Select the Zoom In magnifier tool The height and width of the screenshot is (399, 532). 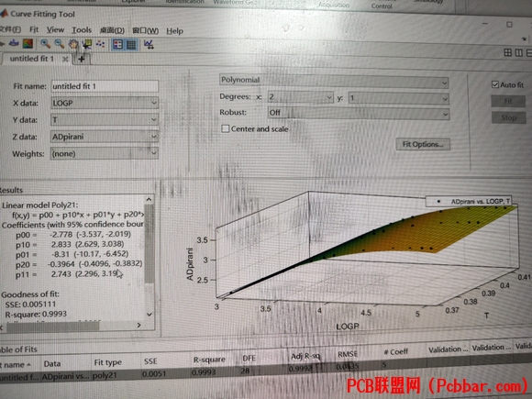tap(45, 43)
